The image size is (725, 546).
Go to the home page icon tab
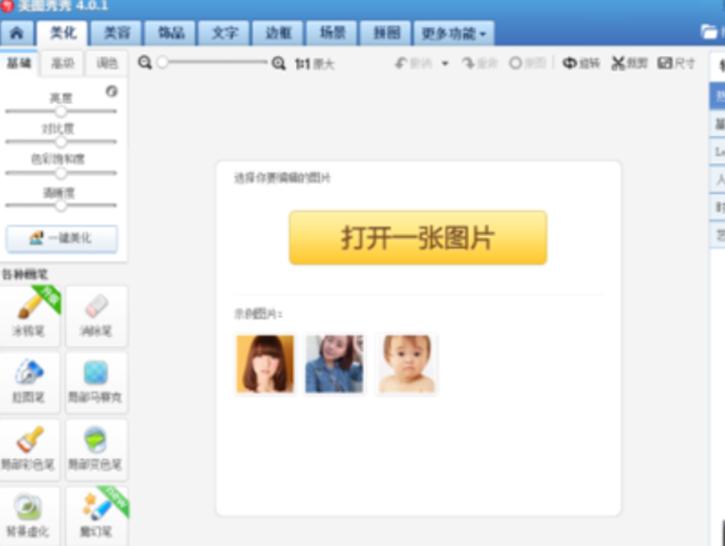[17, 33]
